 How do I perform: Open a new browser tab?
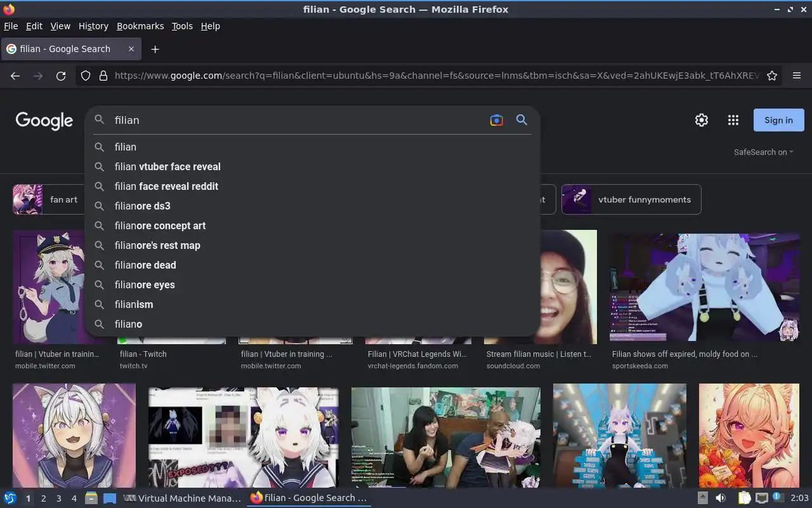tap(155, 49)
